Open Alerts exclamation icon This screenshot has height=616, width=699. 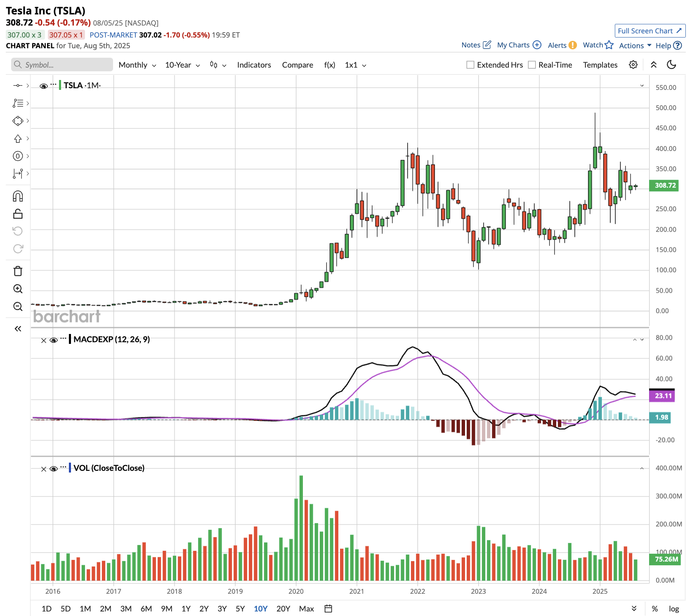click(x=573, y=45)
